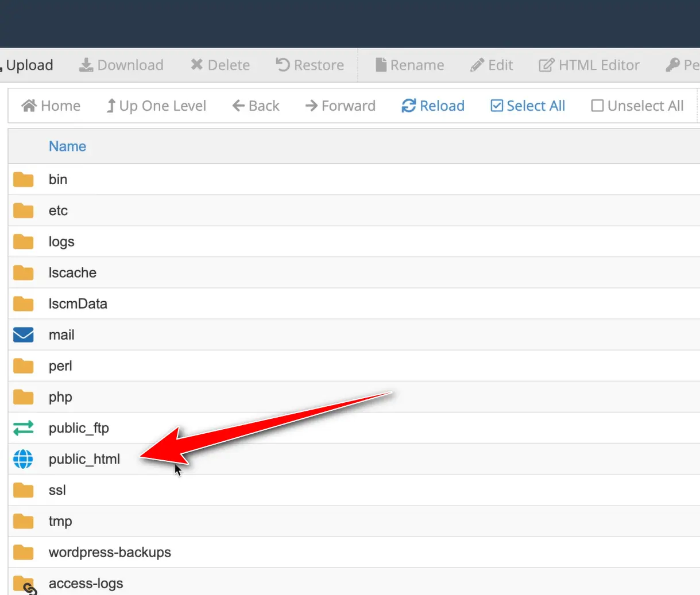The height and width of the screenshot is (595, 700).
Task: Go Back to previous folder
Action: (256, 106)
